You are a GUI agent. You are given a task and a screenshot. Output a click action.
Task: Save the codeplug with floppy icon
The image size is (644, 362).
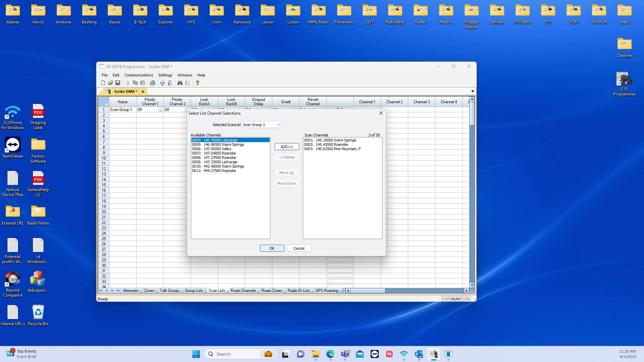(x=118, y=83)
